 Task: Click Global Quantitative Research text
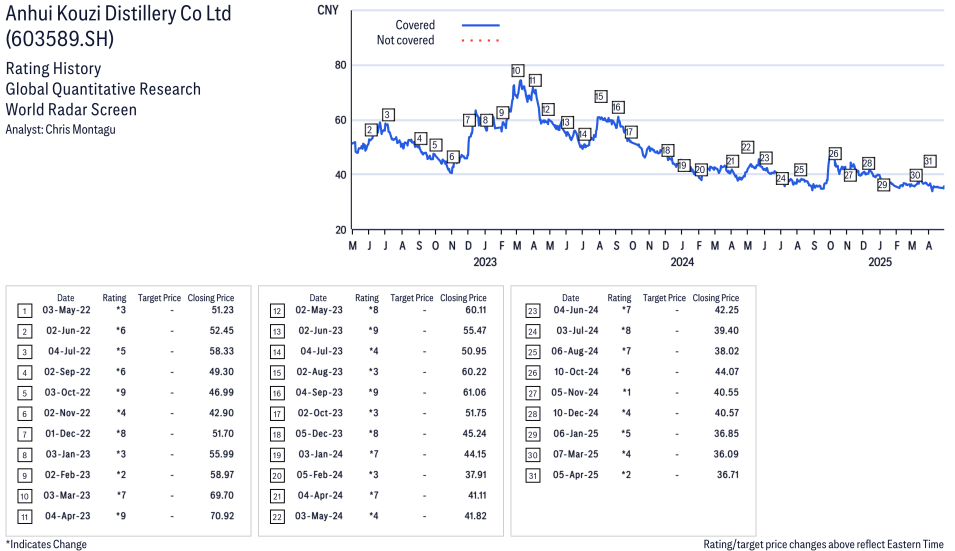click(x=103, y=89)
